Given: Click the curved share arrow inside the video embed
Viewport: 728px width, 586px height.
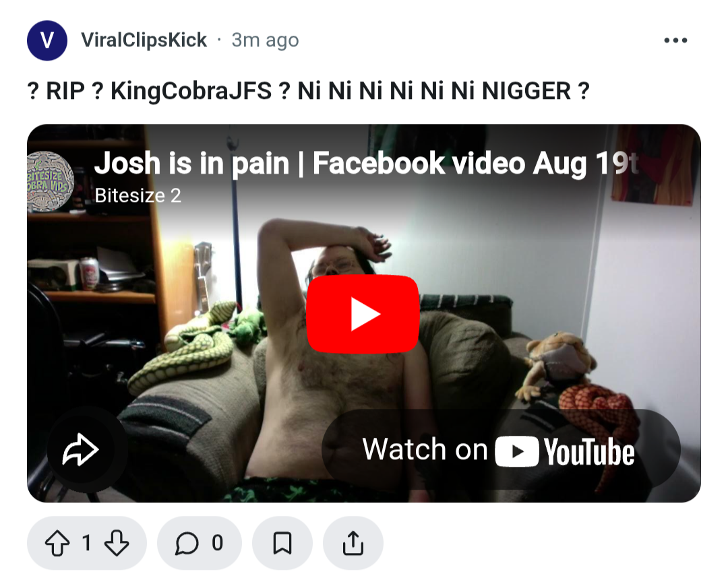Looking at the screenshot, I should pyautogui.click(x=80, y=449).
